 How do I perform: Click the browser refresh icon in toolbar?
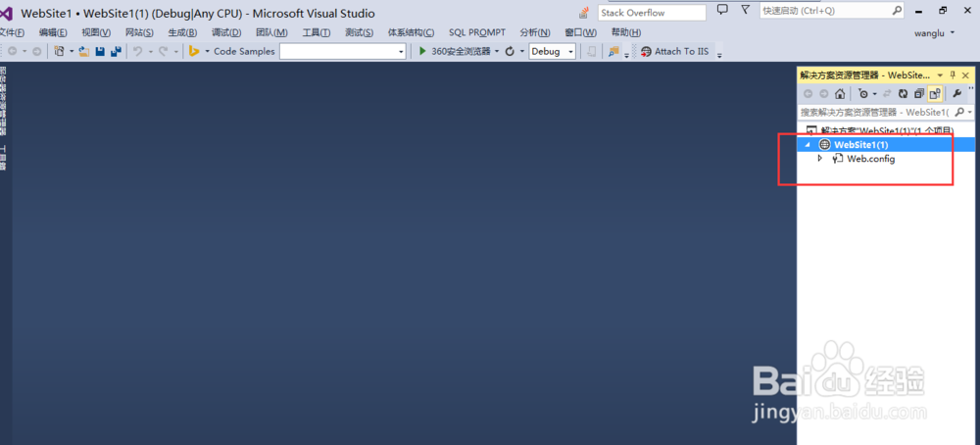click(x=510, y=51)
